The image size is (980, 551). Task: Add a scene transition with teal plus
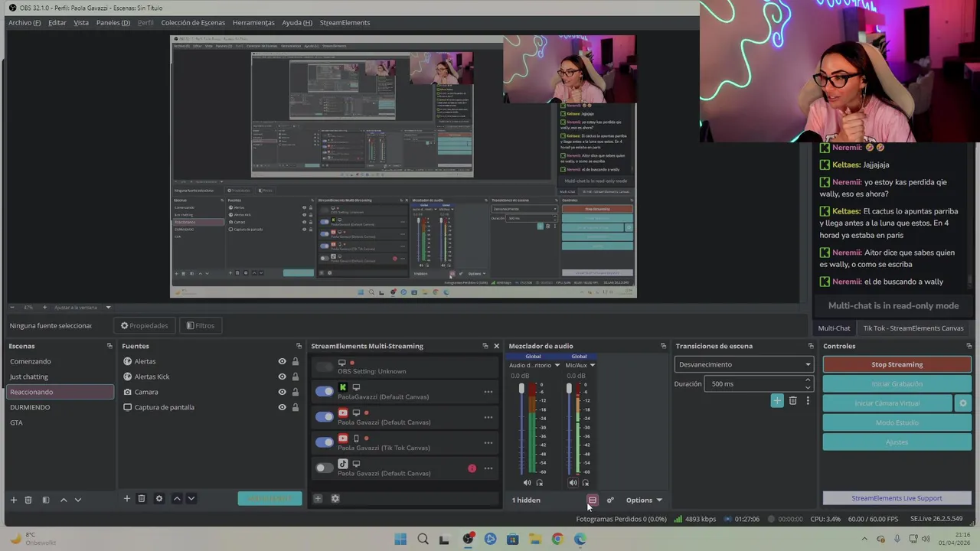pos(777,400)
